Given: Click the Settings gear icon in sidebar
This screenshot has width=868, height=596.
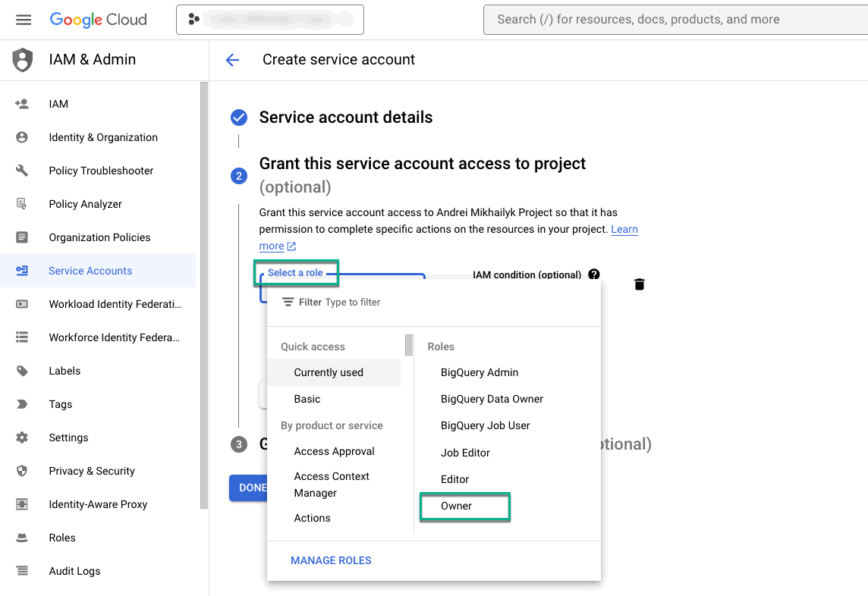Looking at the screenshot, I should pos(22,438).
